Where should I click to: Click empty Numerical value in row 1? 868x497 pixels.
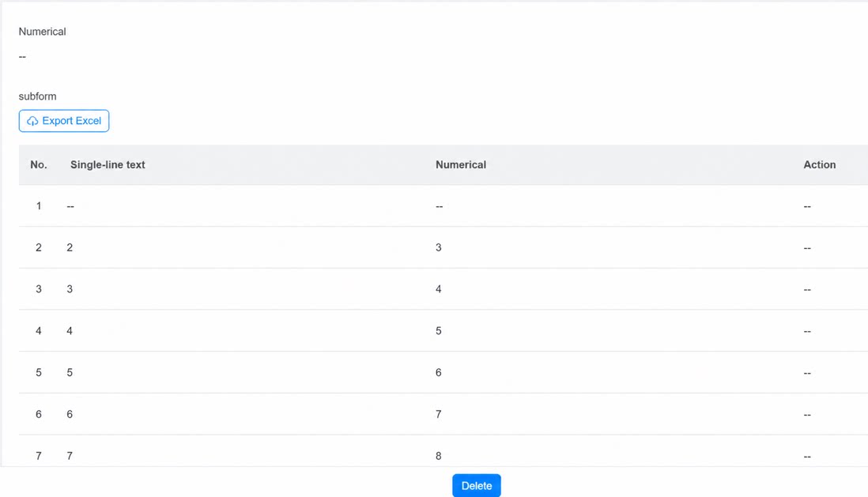439,206
